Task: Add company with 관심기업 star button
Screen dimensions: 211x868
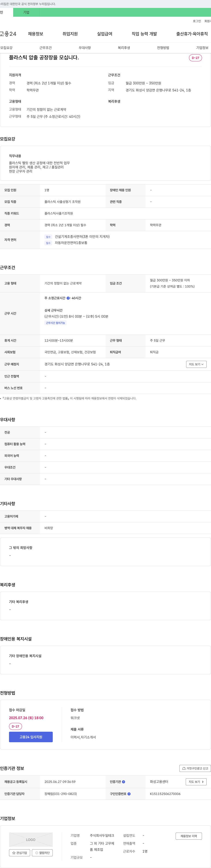Action: (20, 853)
